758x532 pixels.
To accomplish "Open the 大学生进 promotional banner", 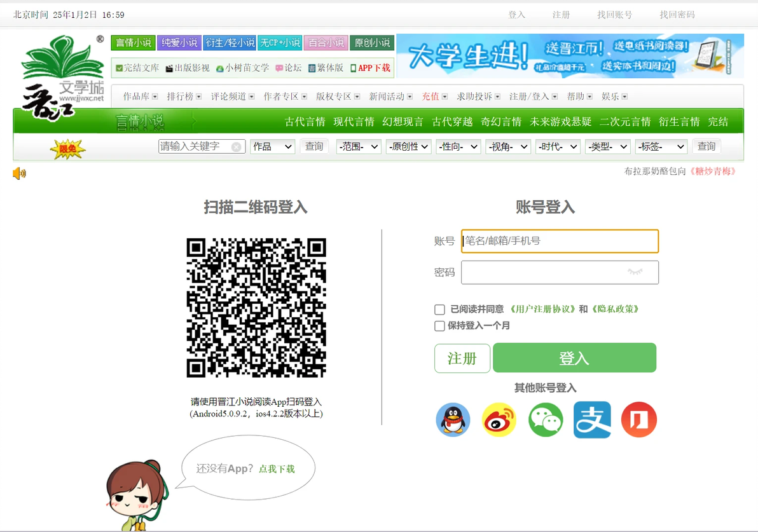I will (570, 55).
